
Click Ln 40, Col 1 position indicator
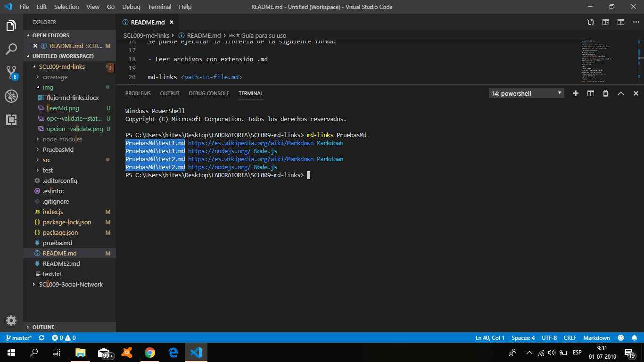coord(490,337)
